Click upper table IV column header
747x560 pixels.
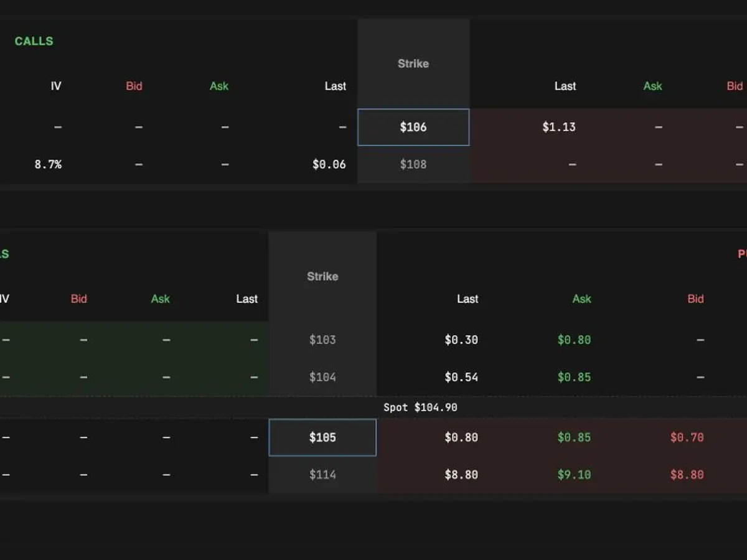click(x=56, y=86)
